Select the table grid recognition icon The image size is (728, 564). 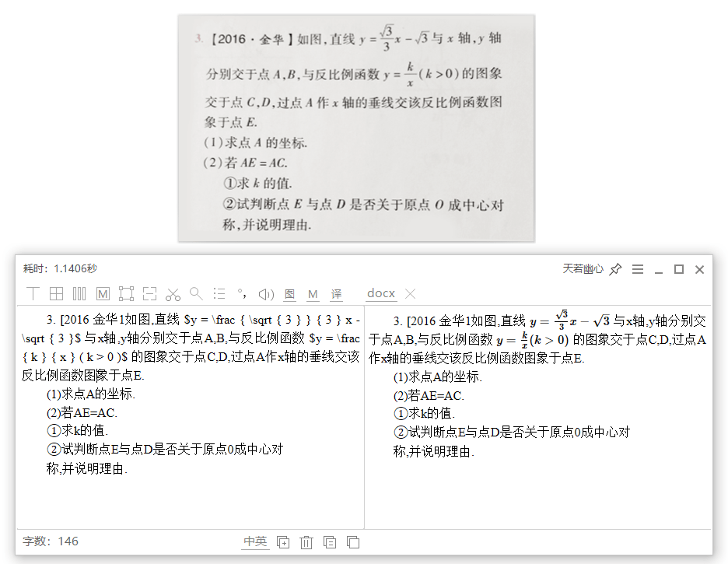[x=56, y=293]
